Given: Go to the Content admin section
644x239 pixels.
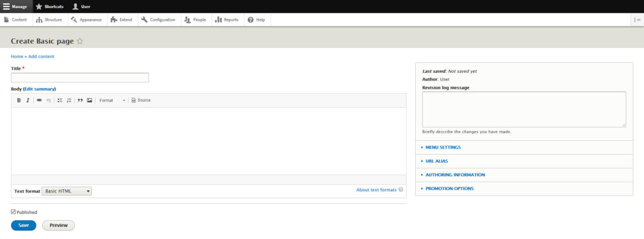Looking at the screenshot, I should pyautogui.click(x=16, y=19).
